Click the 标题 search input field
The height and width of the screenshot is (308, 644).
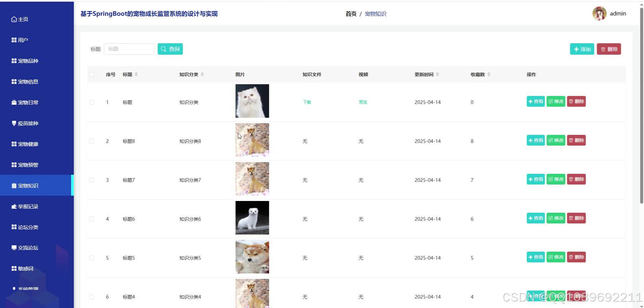129,49
